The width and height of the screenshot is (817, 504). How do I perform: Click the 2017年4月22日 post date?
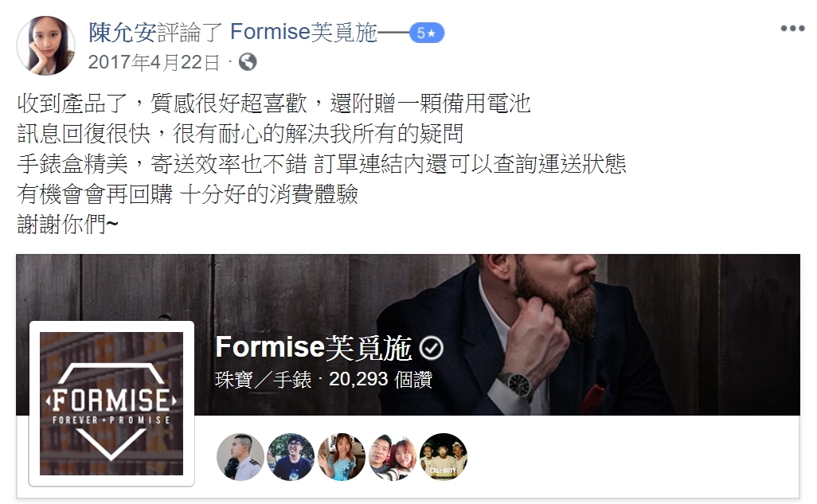[154, 63]
